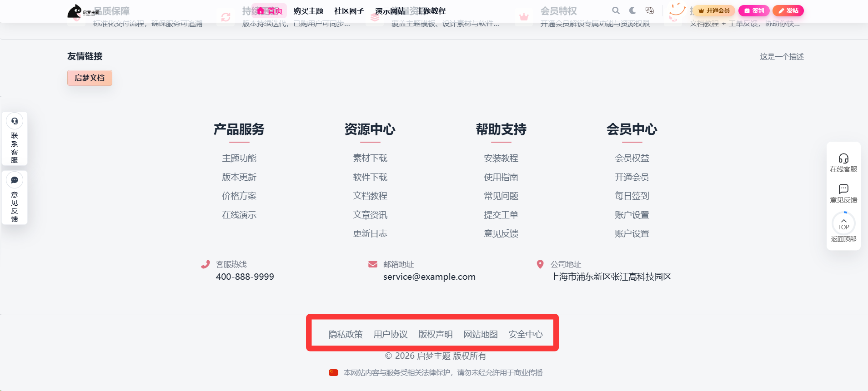Open the 素材下载 footer link
The image size is (868, 391).
370,158
